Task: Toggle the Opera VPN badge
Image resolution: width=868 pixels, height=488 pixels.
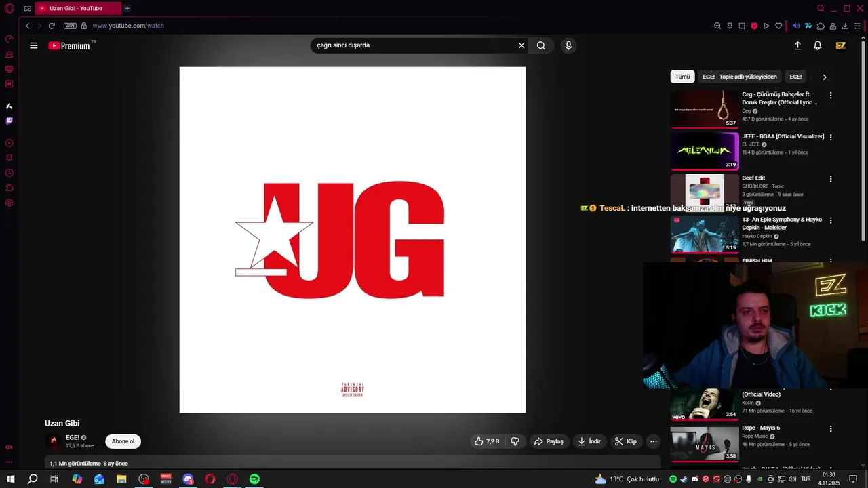Action: click(70, 26)
